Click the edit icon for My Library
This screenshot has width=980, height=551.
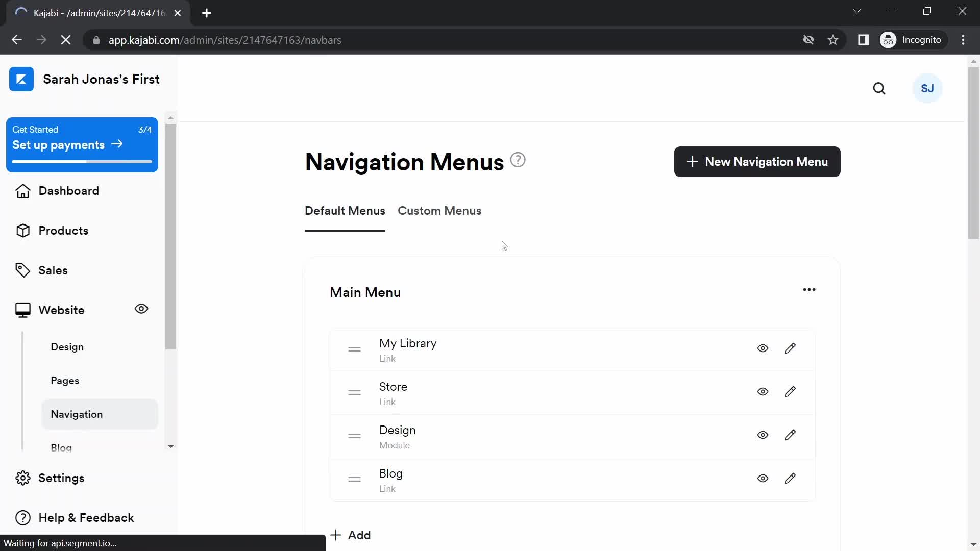(790, 348)
